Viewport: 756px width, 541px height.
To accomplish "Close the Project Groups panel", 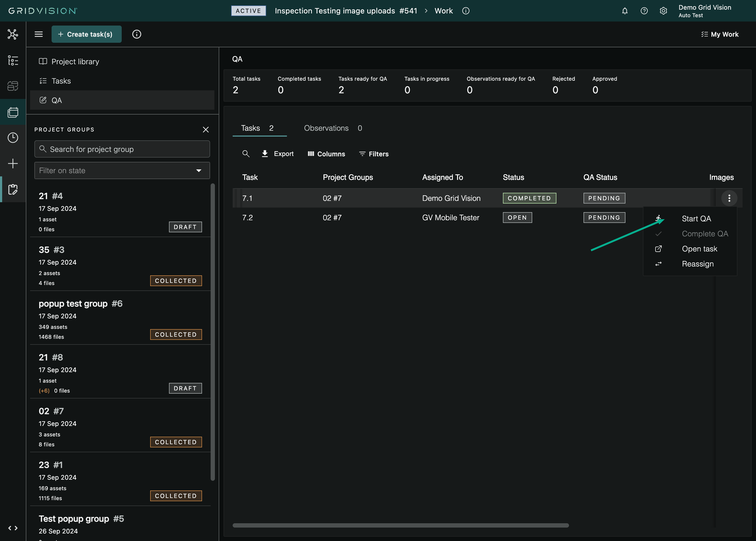I will 206,130.
